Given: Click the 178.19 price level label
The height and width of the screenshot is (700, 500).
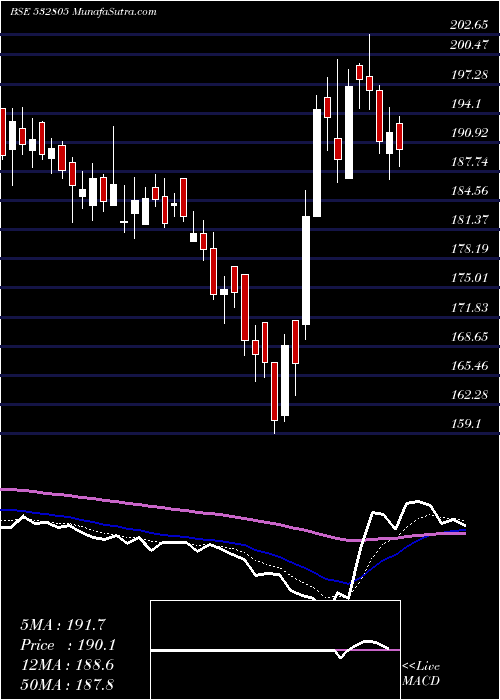Looking at the screenshot, I should [x=469, y=249].
